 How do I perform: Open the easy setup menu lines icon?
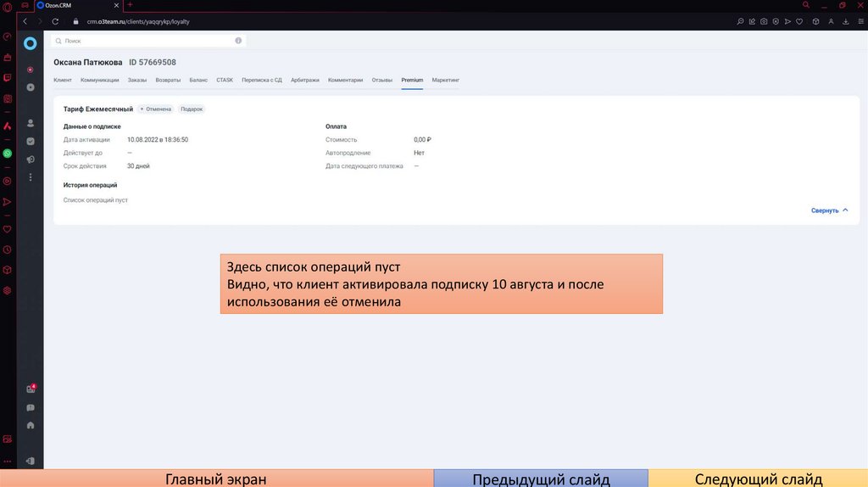[861, 21]
